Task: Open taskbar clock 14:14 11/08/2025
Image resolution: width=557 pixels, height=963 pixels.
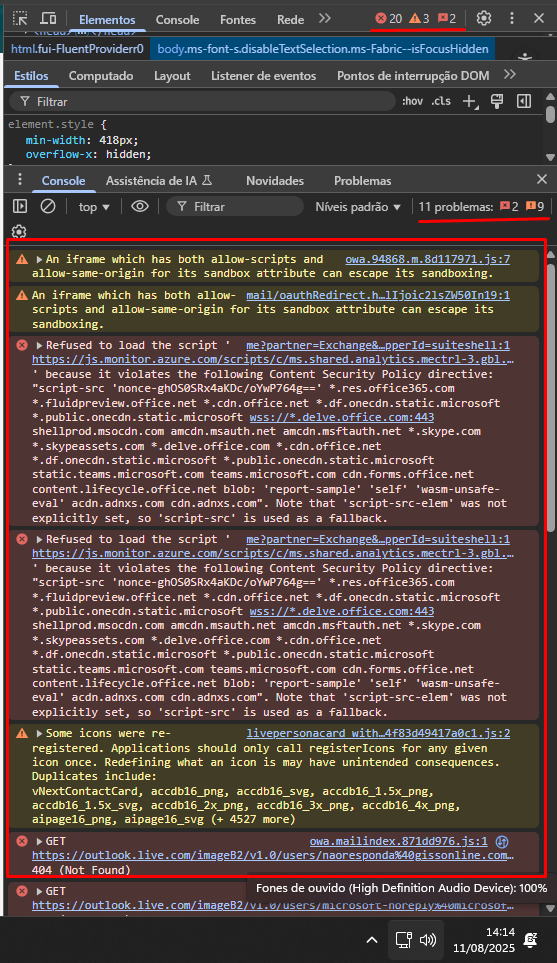Action: coord(484,940)
